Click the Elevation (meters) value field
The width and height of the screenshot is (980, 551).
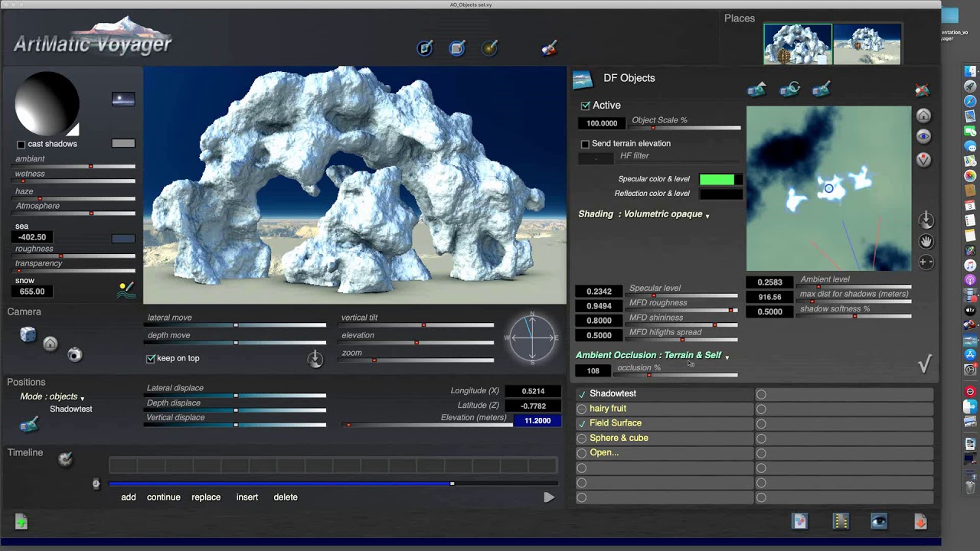[537, 420]
